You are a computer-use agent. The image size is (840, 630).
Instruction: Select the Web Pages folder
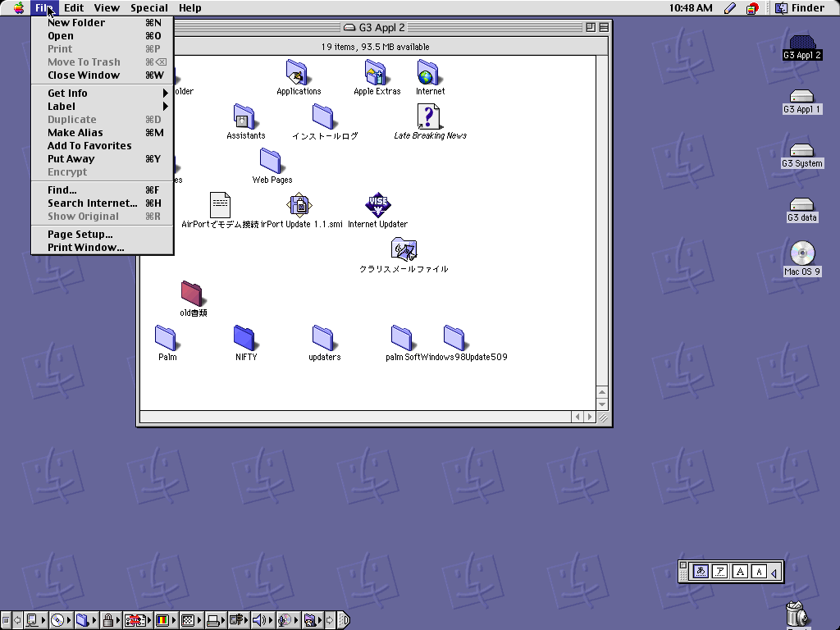(270, 161)
